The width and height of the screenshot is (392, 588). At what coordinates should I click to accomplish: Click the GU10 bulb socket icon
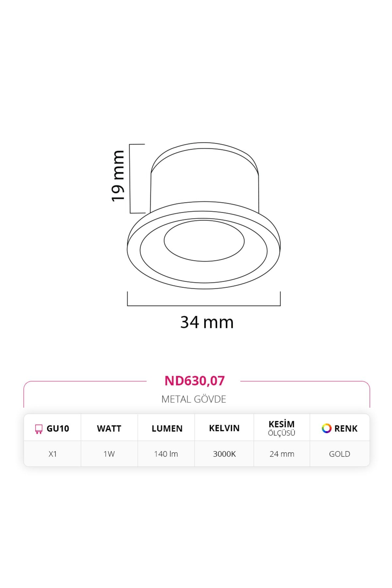[39, 429]
